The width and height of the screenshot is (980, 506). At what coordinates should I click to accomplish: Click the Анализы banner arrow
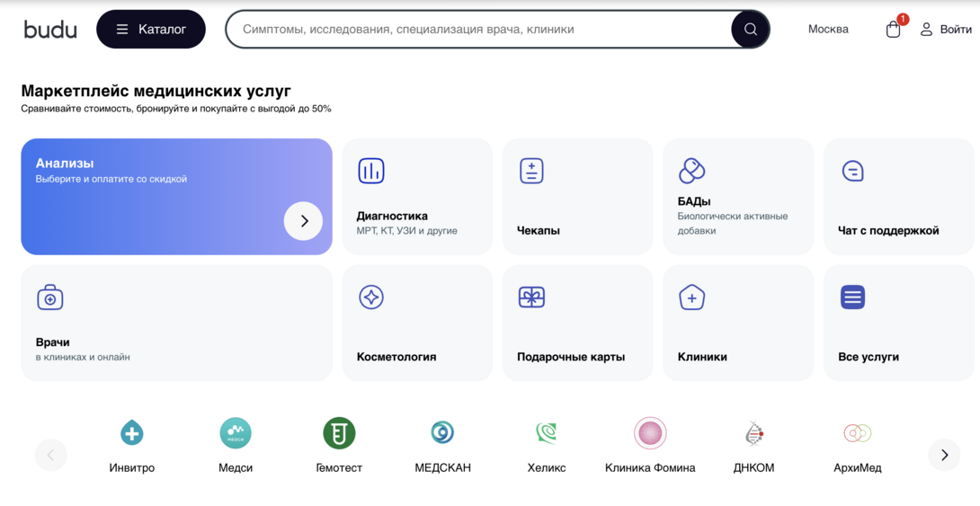(x=304, y=221)
